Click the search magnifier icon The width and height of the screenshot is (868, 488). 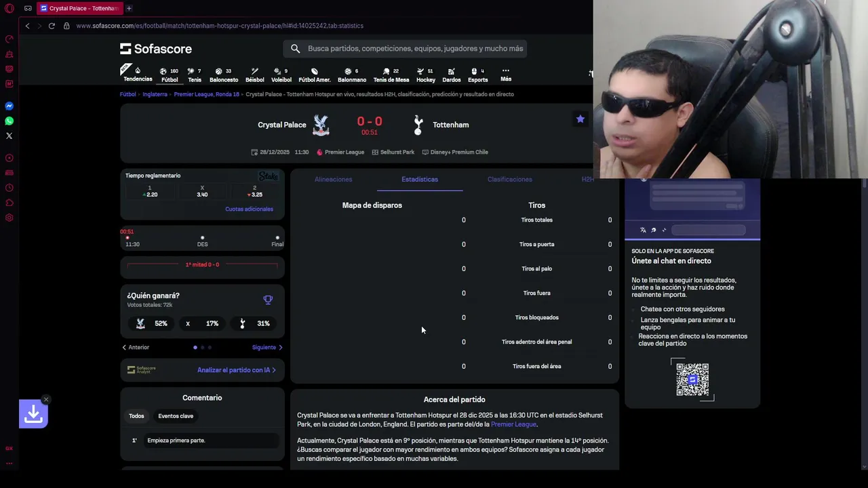295,49
